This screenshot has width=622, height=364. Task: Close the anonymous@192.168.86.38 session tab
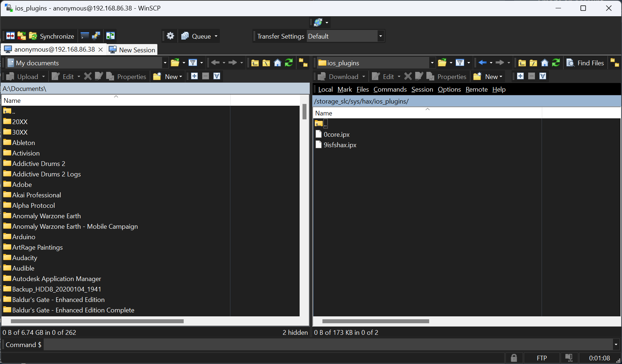tap(101, 49)
